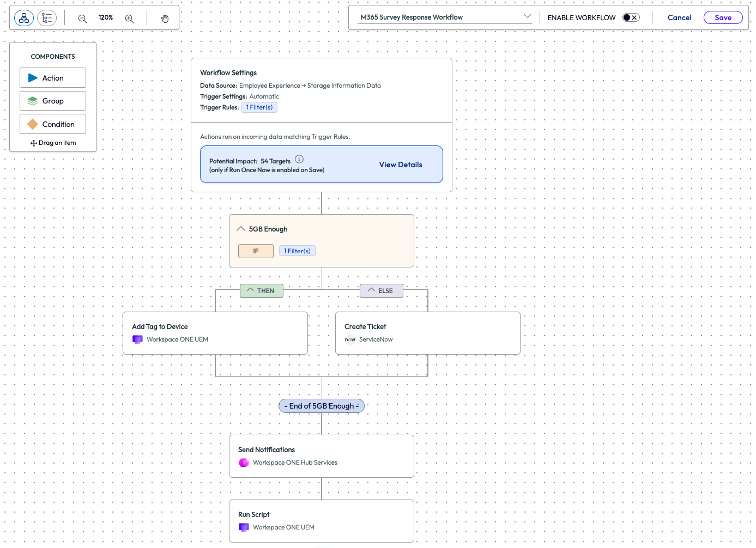
Task: Click the zoom out magnifier icon
Action: [x=82, y=18]
